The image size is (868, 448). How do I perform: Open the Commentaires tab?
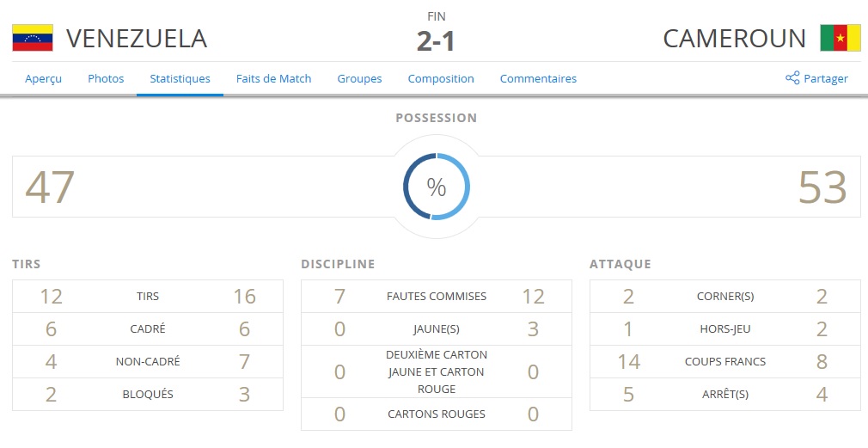pyautogui.click(x=538, y=78)
